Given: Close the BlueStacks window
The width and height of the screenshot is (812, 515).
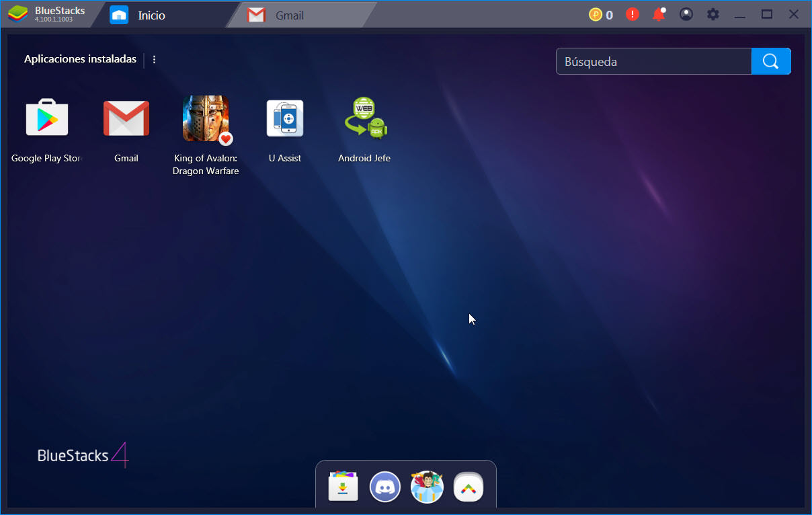Looking at the screenshot, I should [x=794, y=14].
